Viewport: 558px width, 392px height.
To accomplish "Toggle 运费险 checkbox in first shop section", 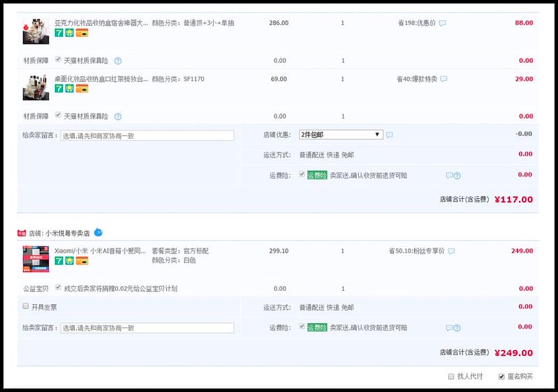I will [302, 174].
